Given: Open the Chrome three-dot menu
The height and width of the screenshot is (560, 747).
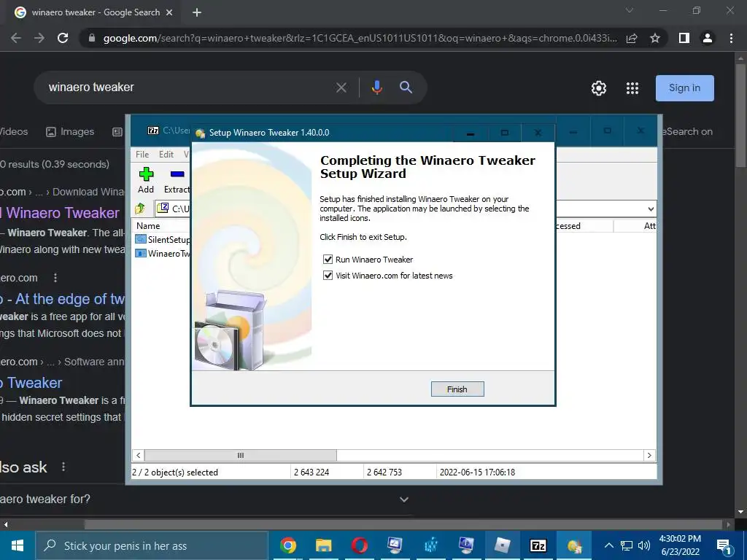Looking at the screenshot, I should [x=731, y=38].
